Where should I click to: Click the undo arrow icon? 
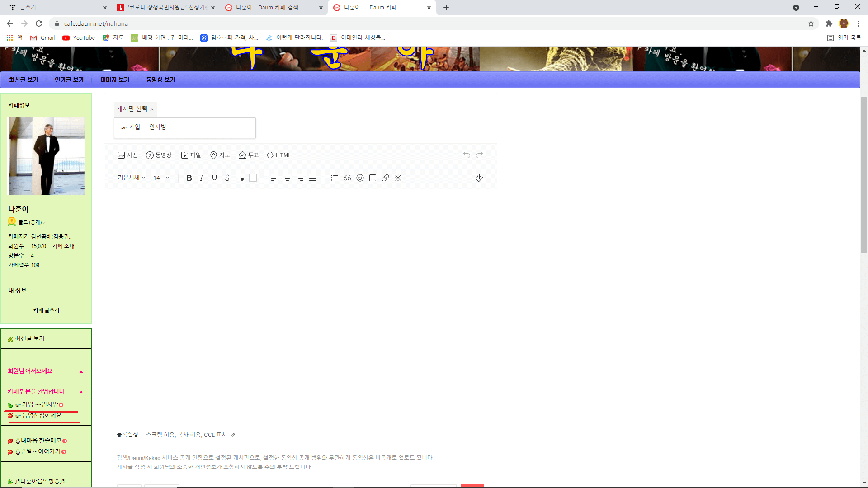[x=467, y=155]
